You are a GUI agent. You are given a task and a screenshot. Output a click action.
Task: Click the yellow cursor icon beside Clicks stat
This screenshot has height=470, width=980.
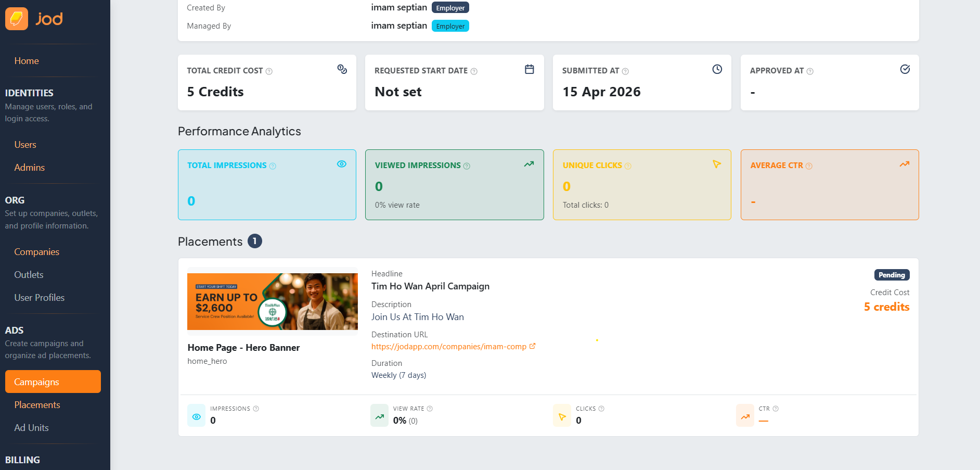click(562, 416)
